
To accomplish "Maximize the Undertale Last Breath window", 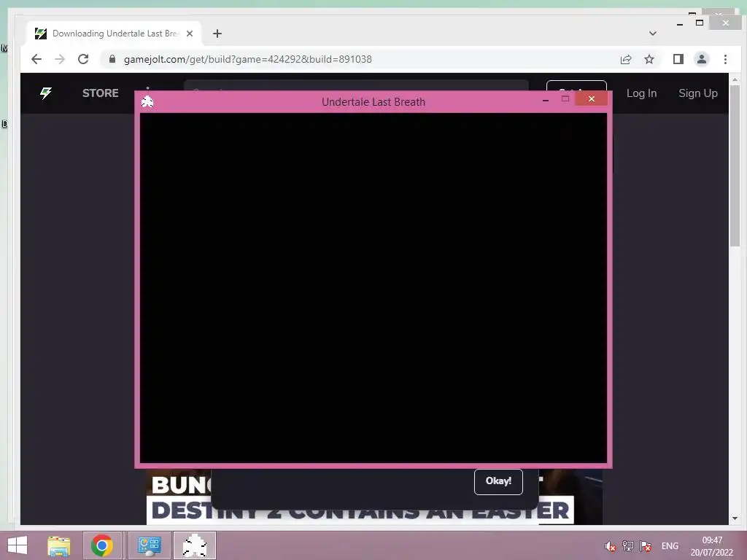I will tap(565, 99).
